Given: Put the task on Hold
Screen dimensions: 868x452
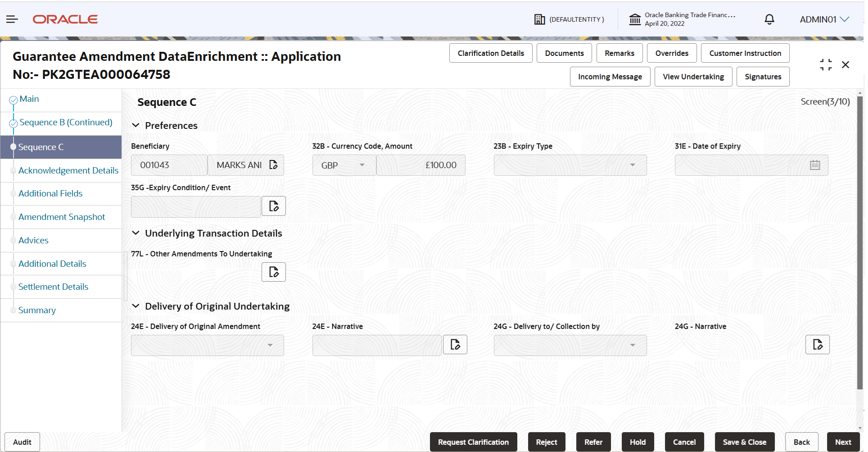Looking at the screenshot, I should [x=637, y=442].
